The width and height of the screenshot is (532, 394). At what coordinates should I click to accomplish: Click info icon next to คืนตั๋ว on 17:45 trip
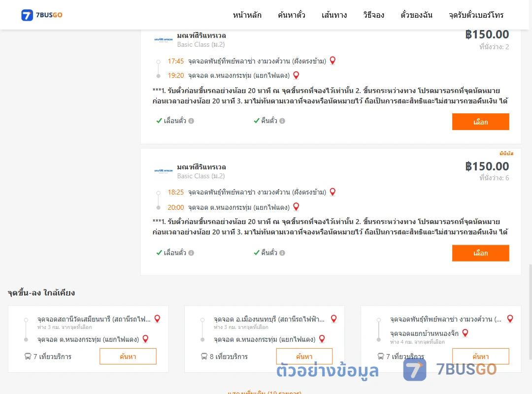pyautogui.click(x=282, y=121)
